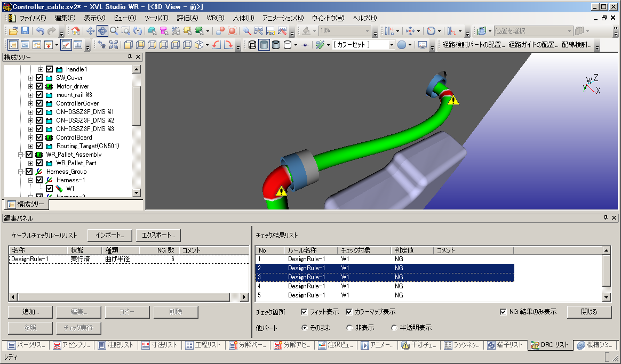Image resolution: width=621 pixels, height=364 pixels.
Task: Click the up arrow of the structure tree scrollbar
Action: click(136, 69)
